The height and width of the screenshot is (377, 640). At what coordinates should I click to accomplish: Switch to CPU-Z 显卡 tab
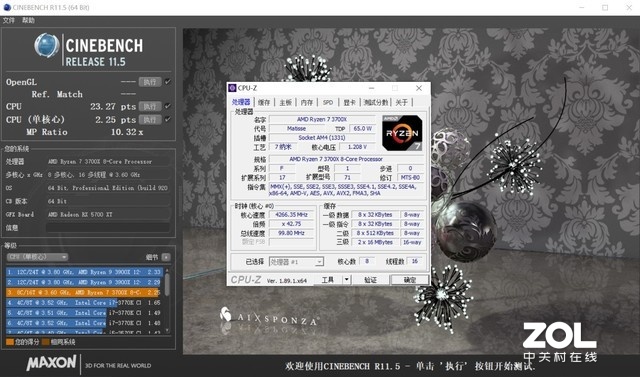[349, 102]
